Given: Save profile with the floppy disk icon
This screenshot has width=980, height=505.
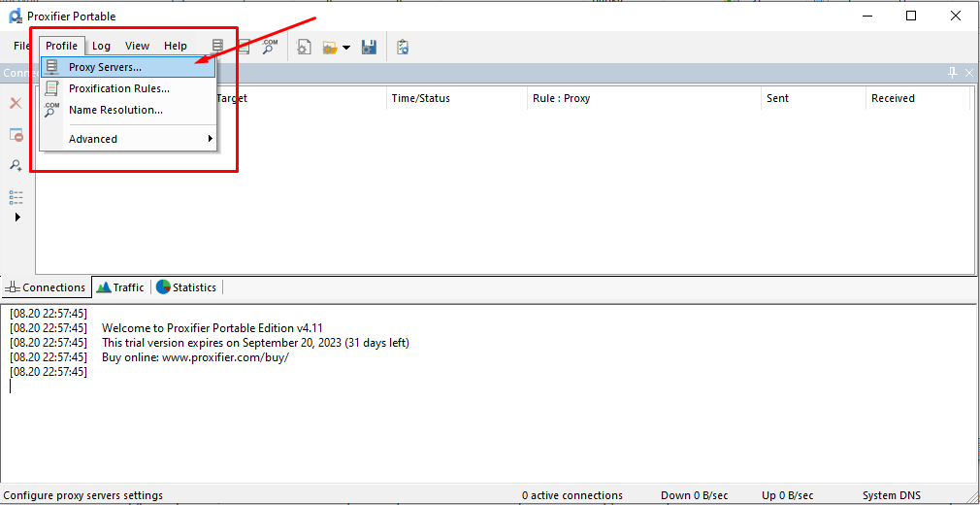Looking at the screenshot, I should click(x=369, y=47).
